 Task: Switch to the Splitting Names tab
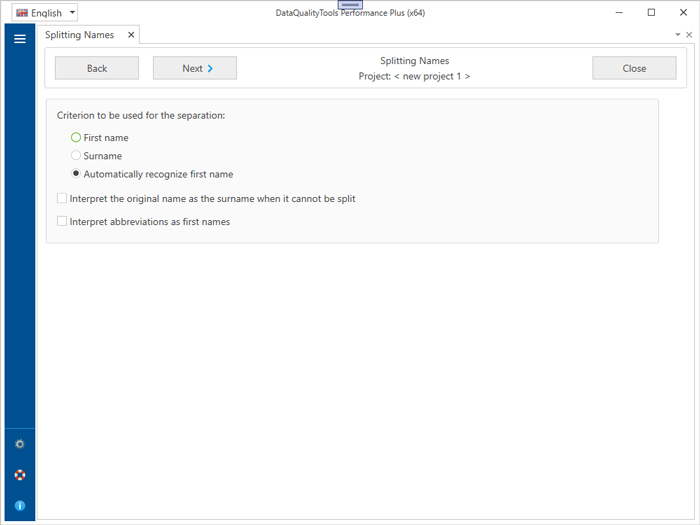pos(80,35)
